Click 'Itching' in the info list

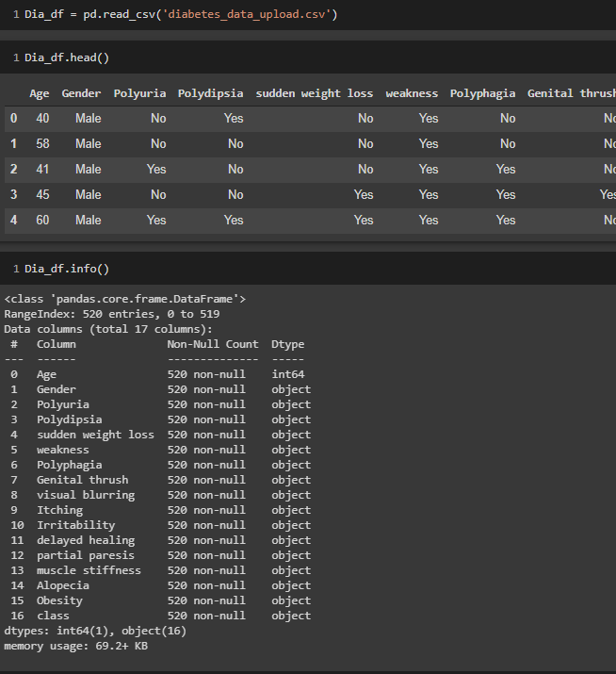pos(59,510)
